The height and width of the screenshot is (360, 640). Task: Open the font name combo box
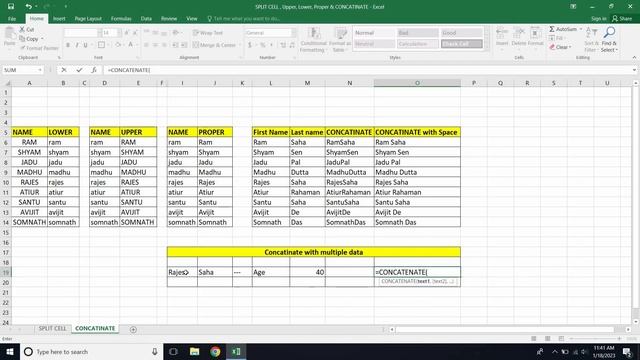(x=83, y=33)
